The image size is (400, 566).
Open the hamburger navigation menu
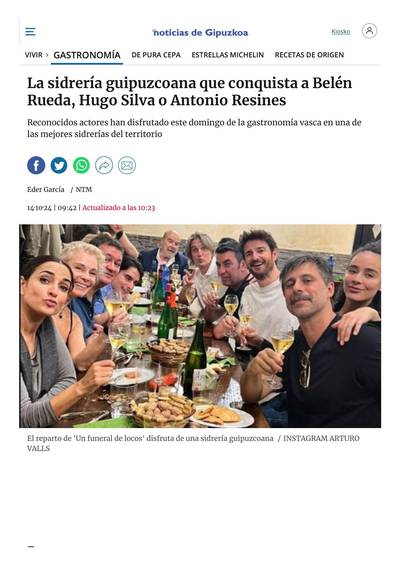pos(30,32)
